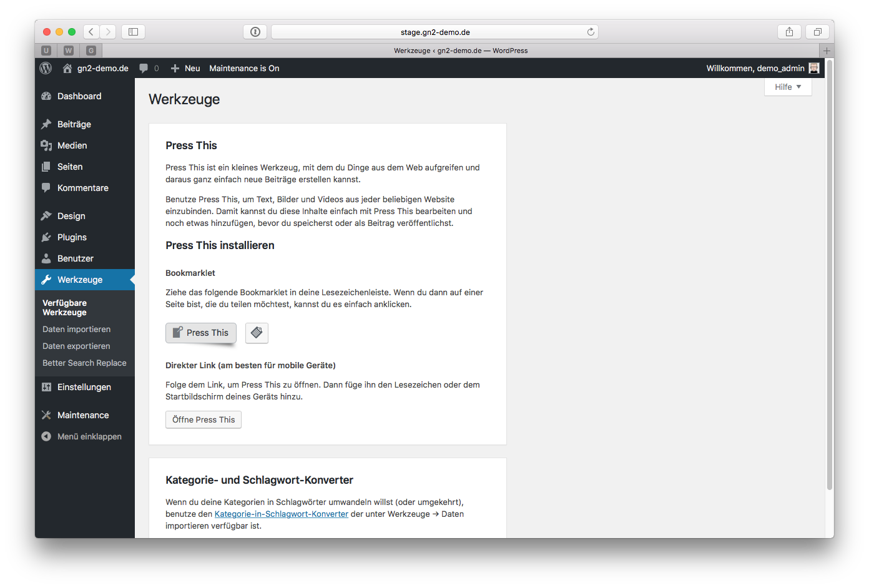Click the Beiträge pushpin icon
Screen dimensions: 869x588
tap(46, 124)
